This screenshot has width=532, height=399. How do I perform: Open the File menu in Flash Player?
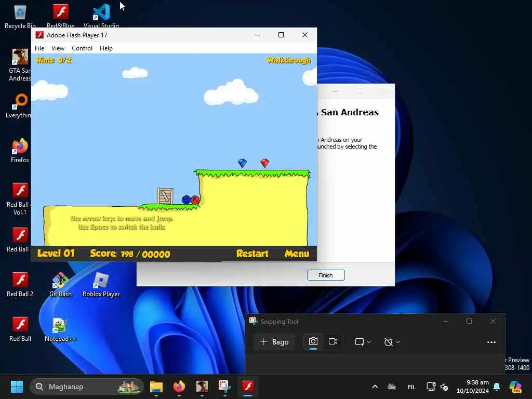point(39,48)
